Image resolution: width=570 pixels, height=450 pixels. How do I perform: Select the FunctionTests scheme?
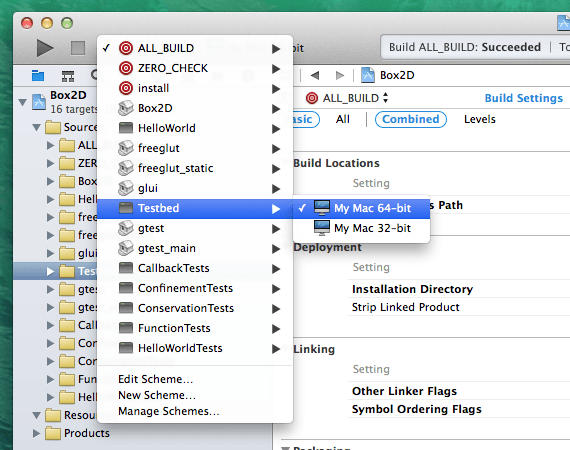(195, 328)
